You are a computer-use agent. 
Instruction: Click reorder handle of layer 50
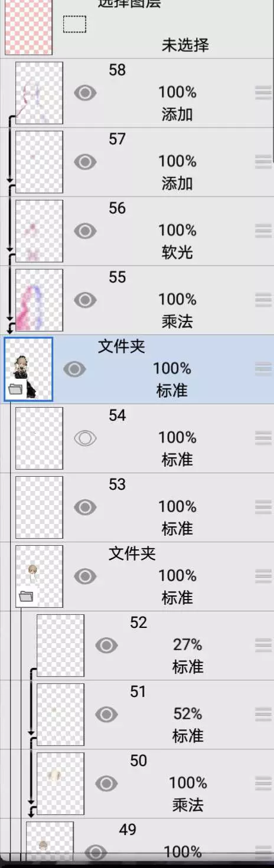point(263,782)
